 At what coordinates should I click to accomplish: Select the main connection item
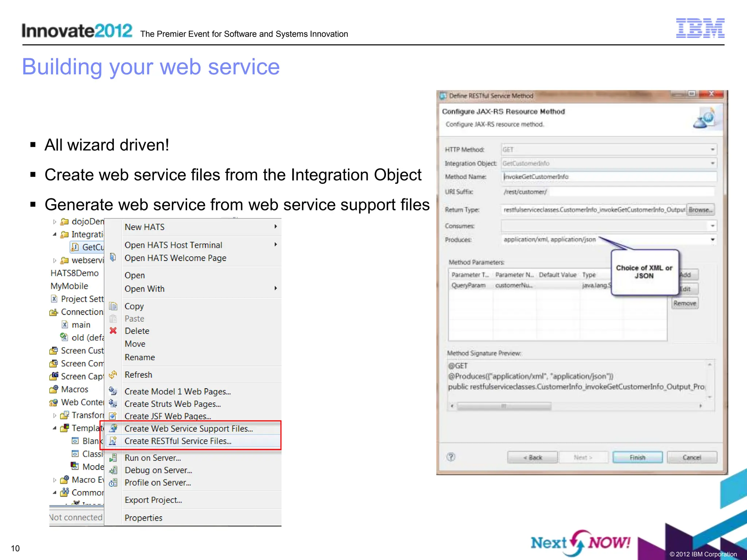click(76, 324)
